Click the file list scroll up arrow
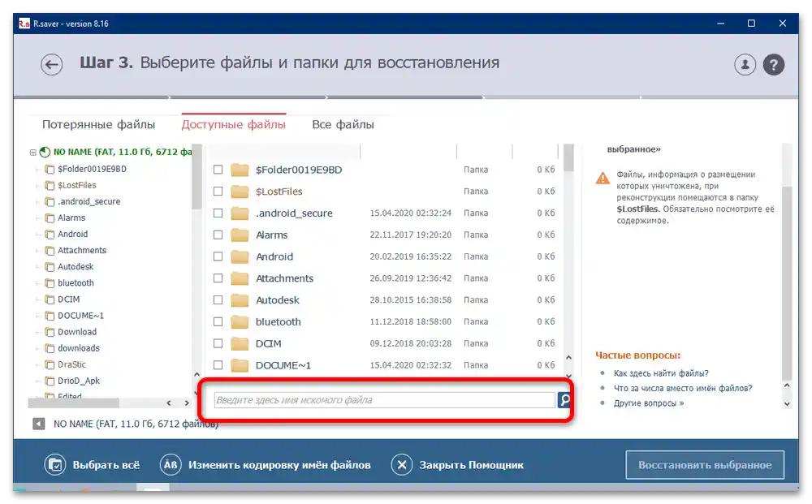 568,358
